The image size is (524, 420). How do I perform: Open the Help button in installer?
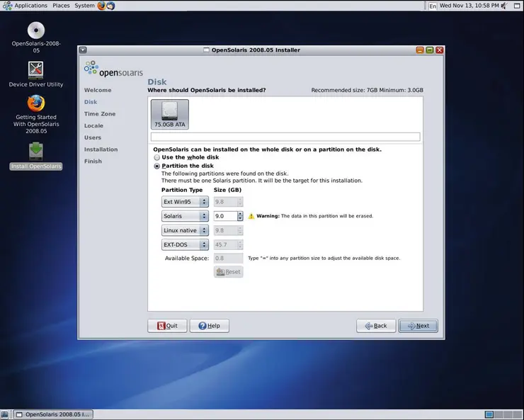[209, 326]
